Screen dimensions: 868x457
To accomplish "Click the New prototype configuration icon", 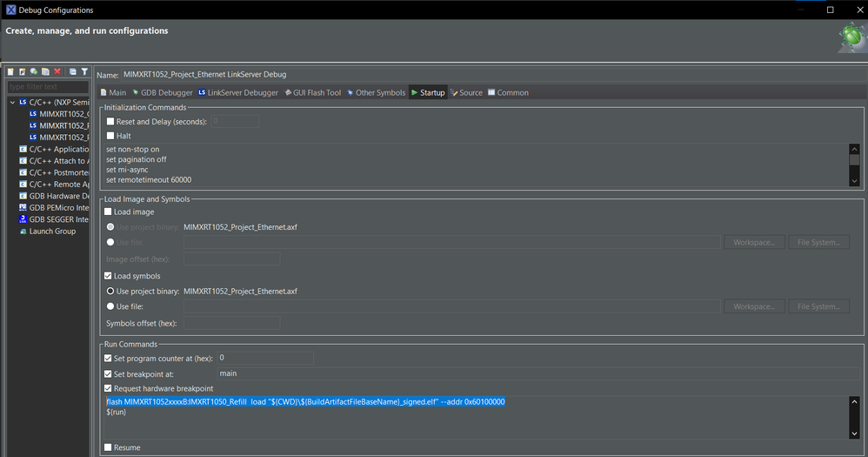I will point(22,71).
